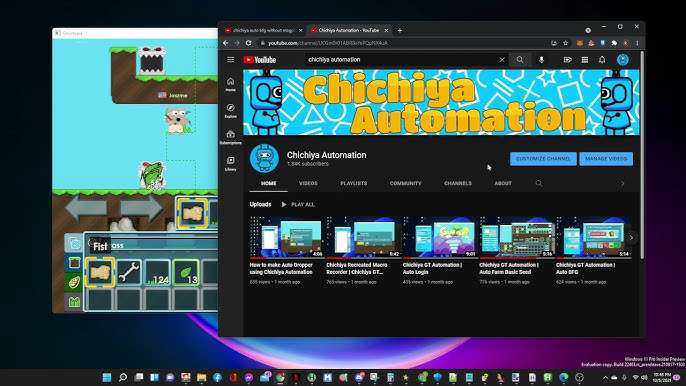The width and height of the screenshot is (686, 386).
Task: Switch to the About tab
Action: pyautogui.click(x=503, y=183)
